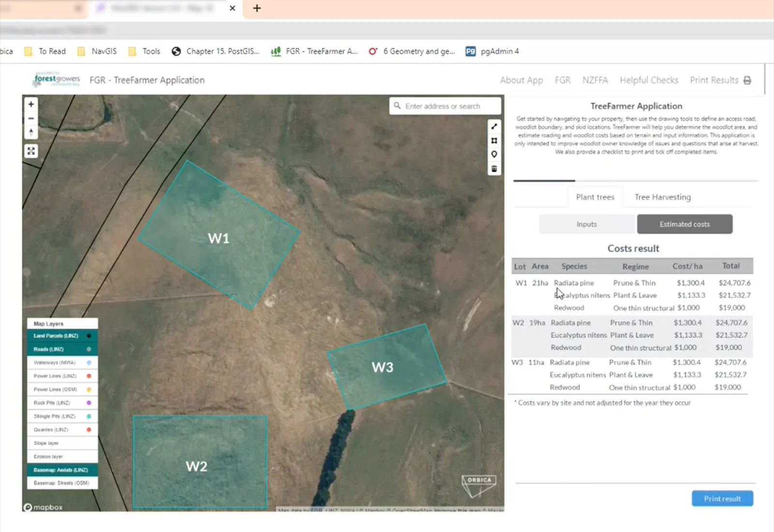Toggle Waterways (NIWA) layer

coord(62,363)
